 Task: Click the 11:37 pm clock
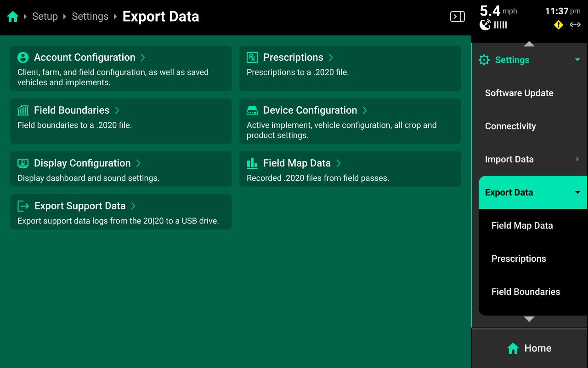563,11
